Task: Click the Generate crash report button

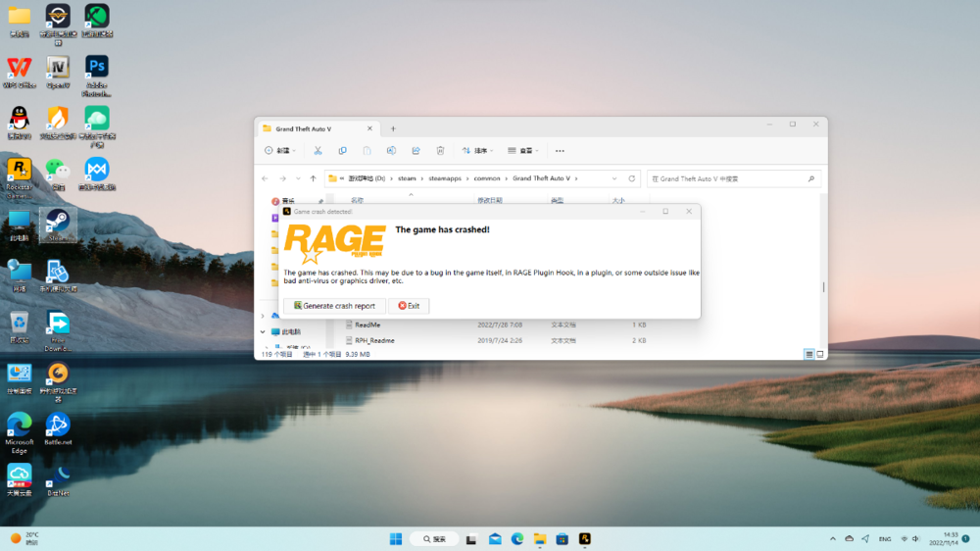Action: click(334, 306)
